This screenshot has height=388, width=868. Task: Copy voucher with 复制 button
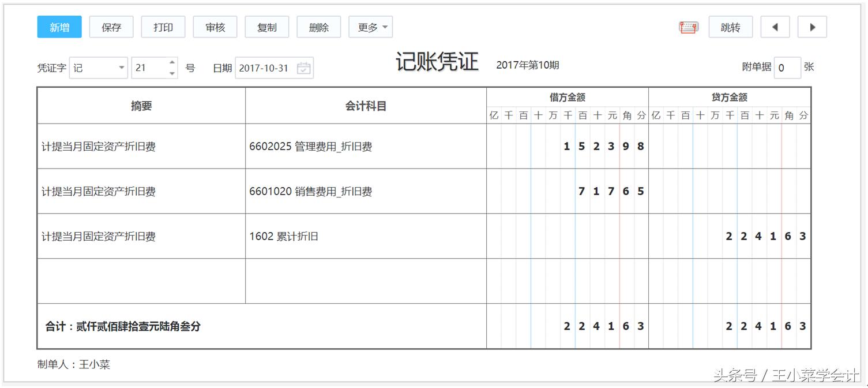click(x=267, y=27)
